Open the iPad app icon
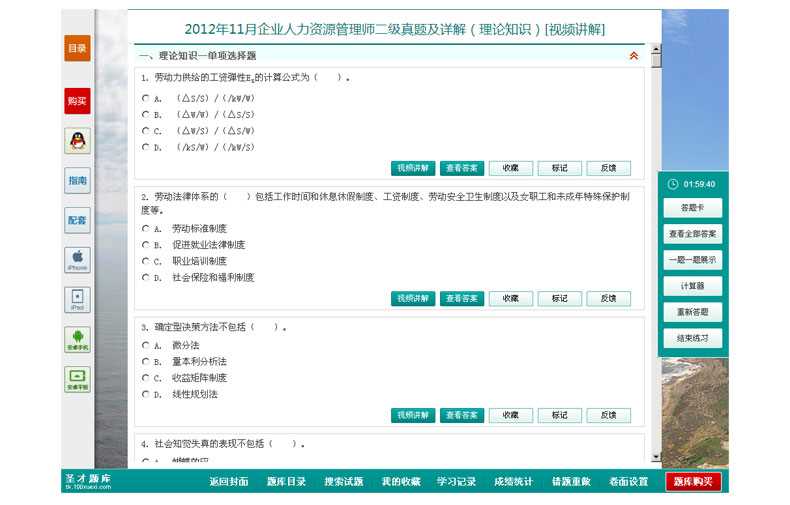 (x=77, y=300)
